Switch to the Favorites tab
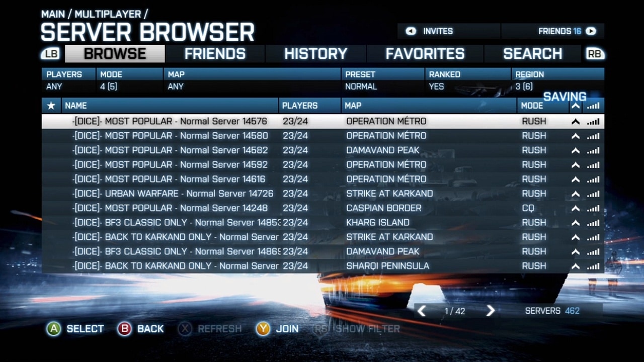The image size is (644, 362). 425,54
